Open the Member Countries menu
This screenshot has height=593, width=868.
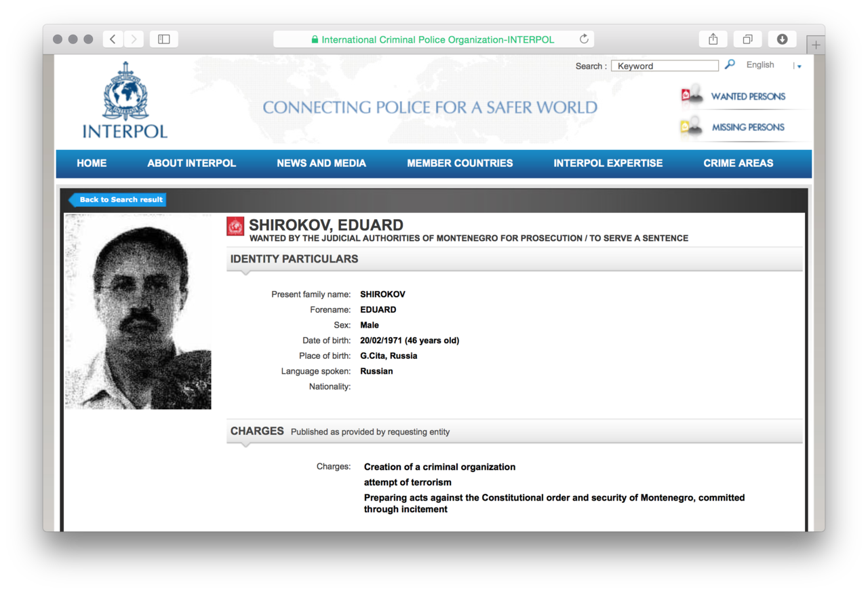coord(460,163)
